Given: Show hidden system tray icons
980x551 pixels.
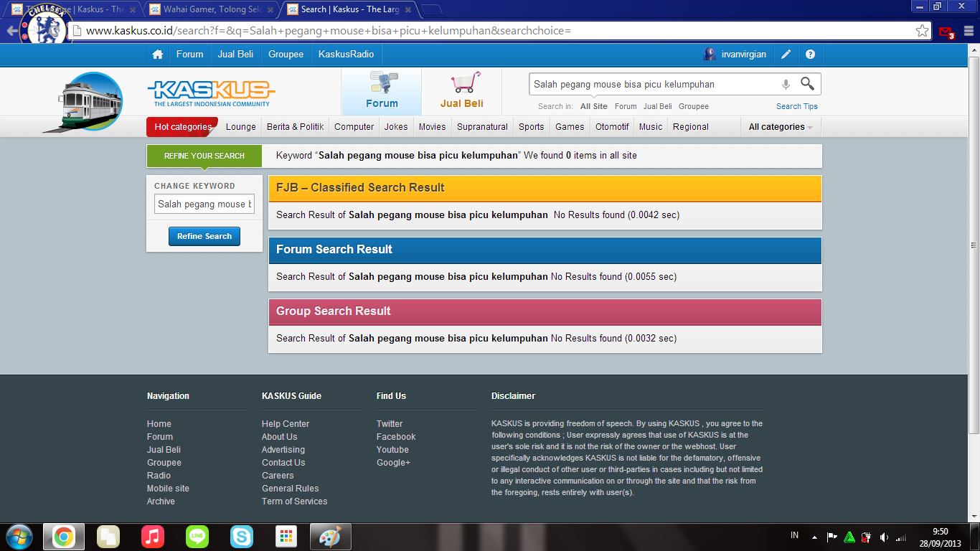Looking at the screenshot, I should coord(814,537).
